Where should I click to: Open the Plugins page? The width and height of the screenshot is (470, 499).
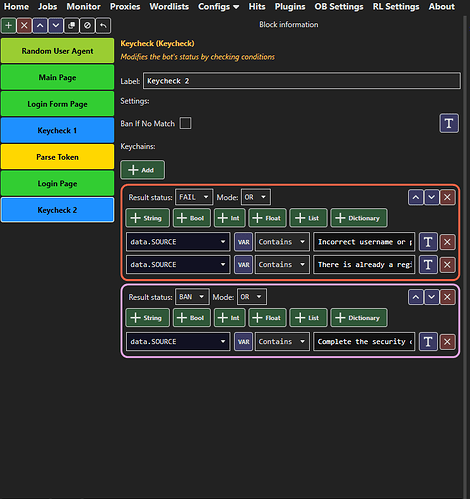[x=290, y=7]
